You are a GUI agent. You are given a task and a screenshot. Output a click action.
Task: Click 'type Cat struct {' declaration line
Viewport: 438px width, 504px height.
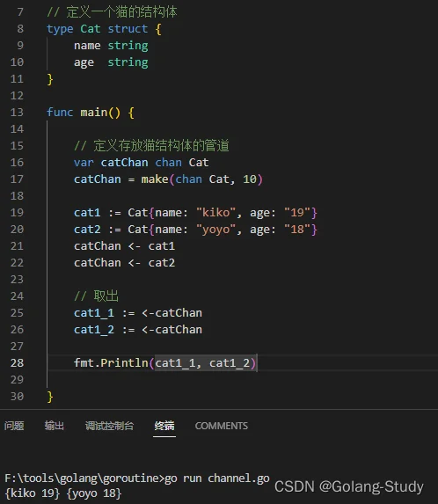(x=104, y=29)
